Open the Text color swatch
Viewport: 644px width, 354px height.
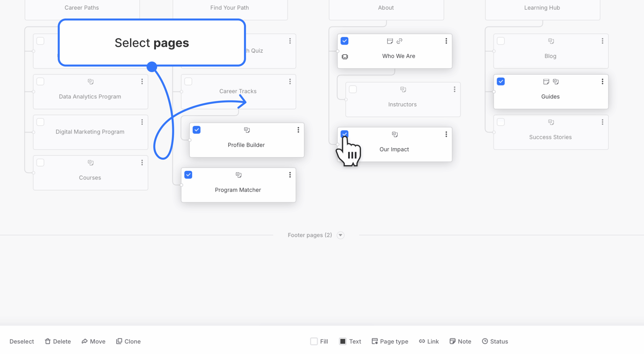[x=343, y=341]
